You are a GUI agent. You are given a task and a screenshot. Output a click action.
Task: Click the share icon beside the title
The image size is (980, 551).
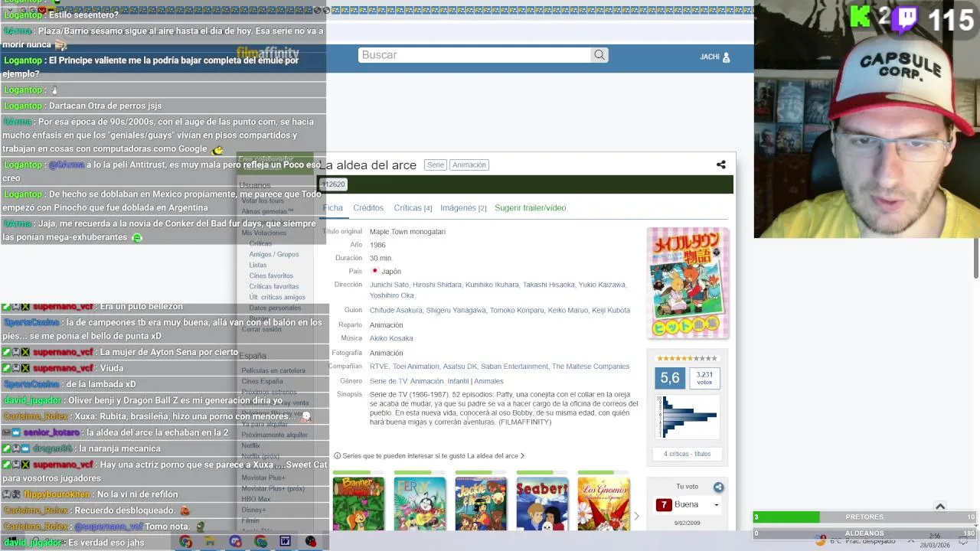tap(720, 165)
